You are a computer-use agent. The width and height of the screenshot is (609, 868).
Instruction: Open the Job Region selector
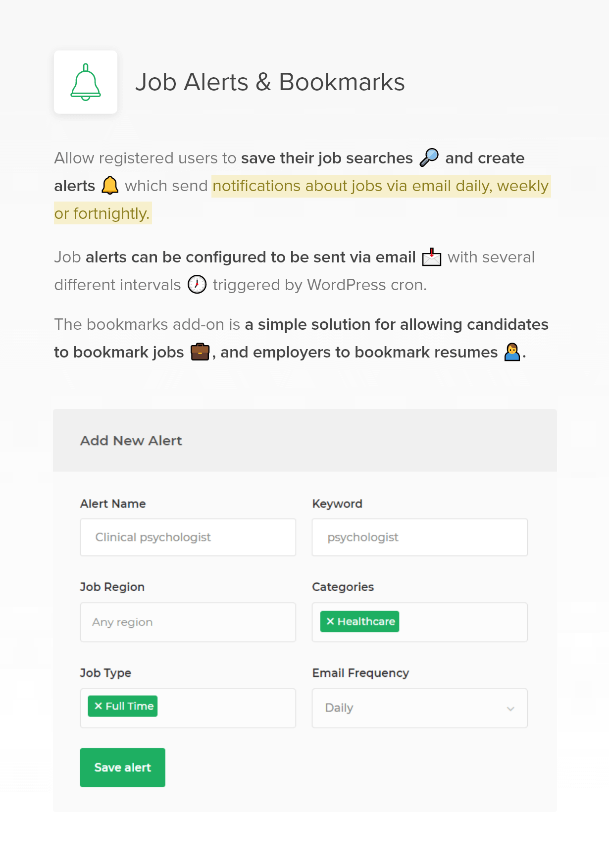[188, 622]
